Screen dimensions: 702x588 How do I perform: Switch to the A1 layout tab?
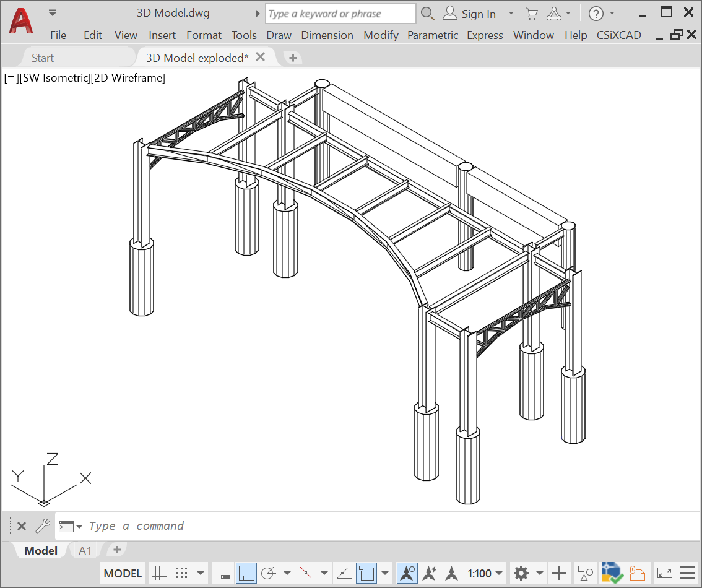pos(85,550)
